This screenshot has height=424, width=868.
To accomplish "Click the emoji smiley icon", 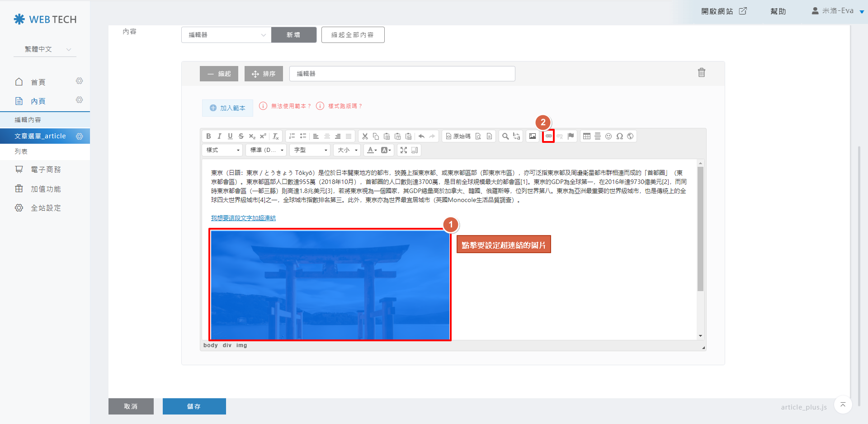I will point(609,136).
